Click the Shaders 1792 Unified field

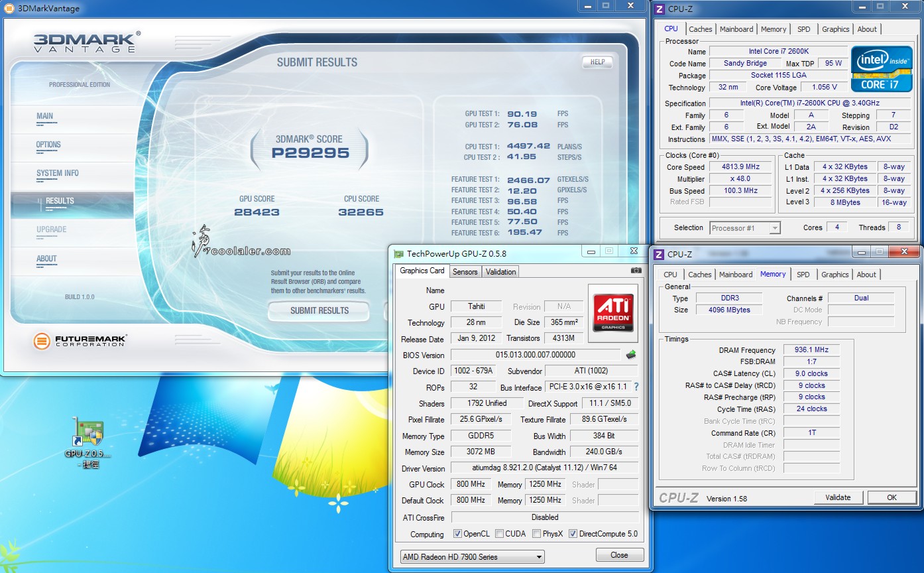pos(487,403)
